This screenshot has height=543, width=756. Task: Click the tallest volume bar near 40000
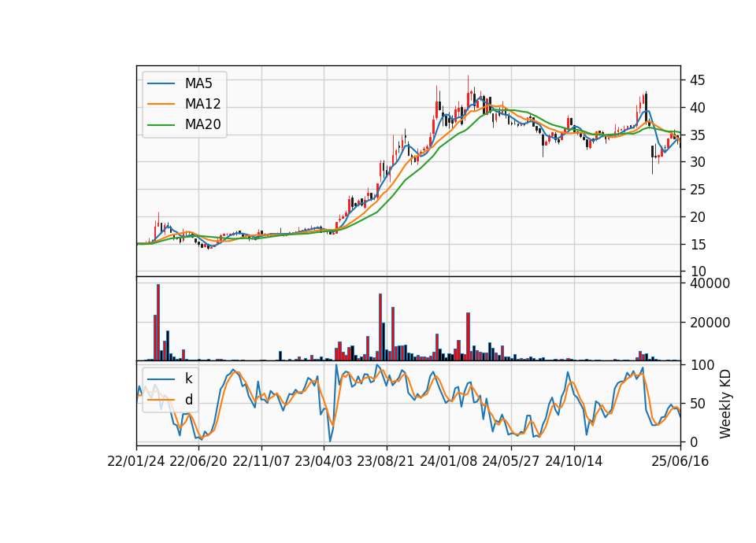[158, 323]
